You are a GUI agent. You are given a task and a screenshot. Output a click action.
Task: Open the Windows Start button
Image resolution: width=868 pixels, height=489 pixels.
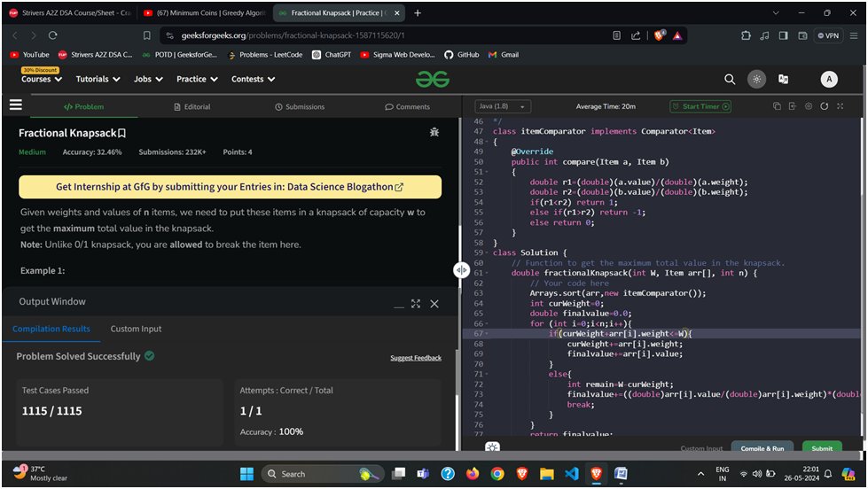pyautogui.click(x=246, y=474)
